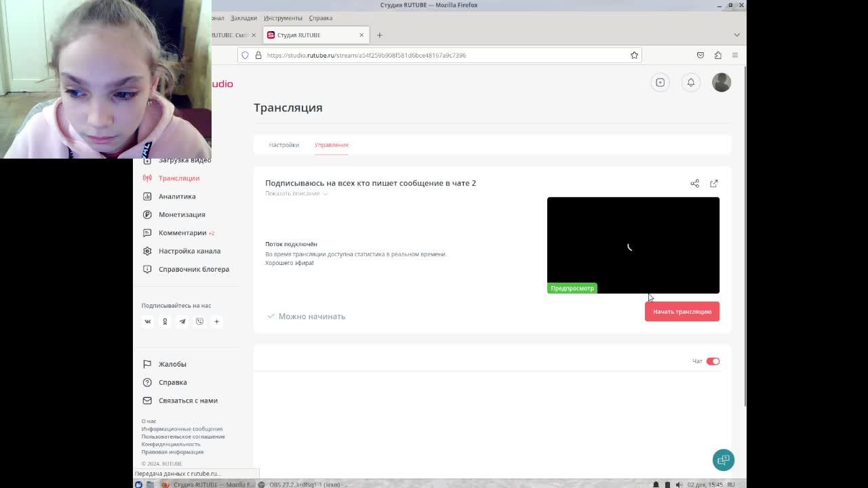This screenshot has width=868, height=488.
Task: Click the taskbar notification bell icon
Action: 656,485
